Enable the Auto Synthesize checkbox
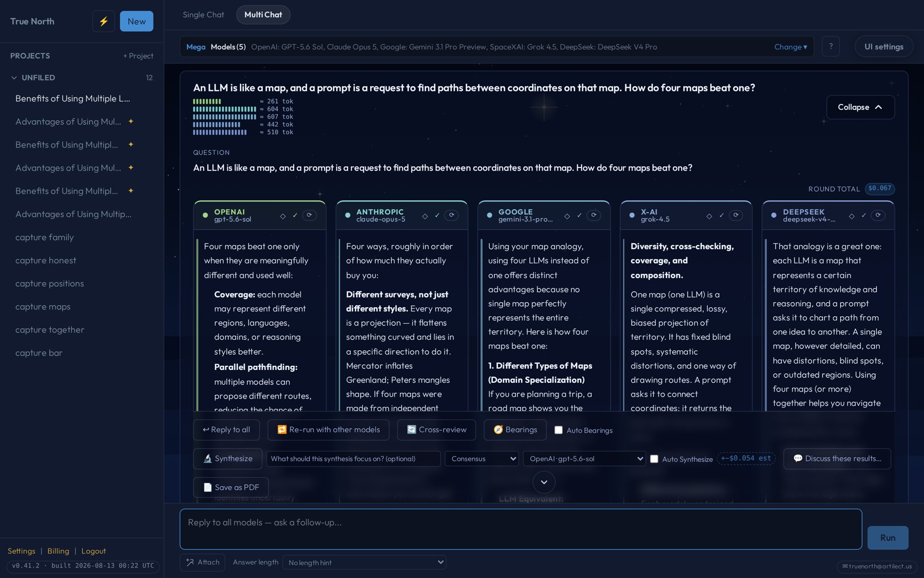This screenshot has width=924, height=578. click(x=654, y=459)
